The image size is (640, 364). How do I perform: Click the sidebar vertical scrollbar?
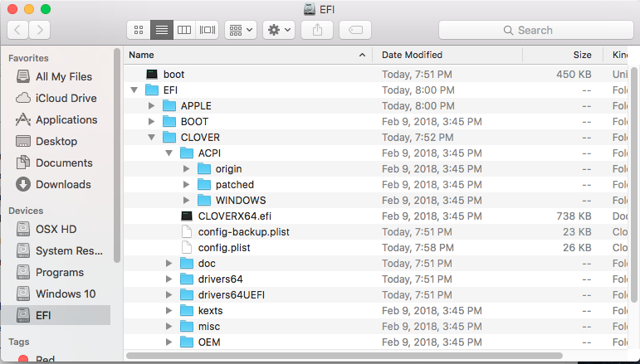click(x=117, y=156)
